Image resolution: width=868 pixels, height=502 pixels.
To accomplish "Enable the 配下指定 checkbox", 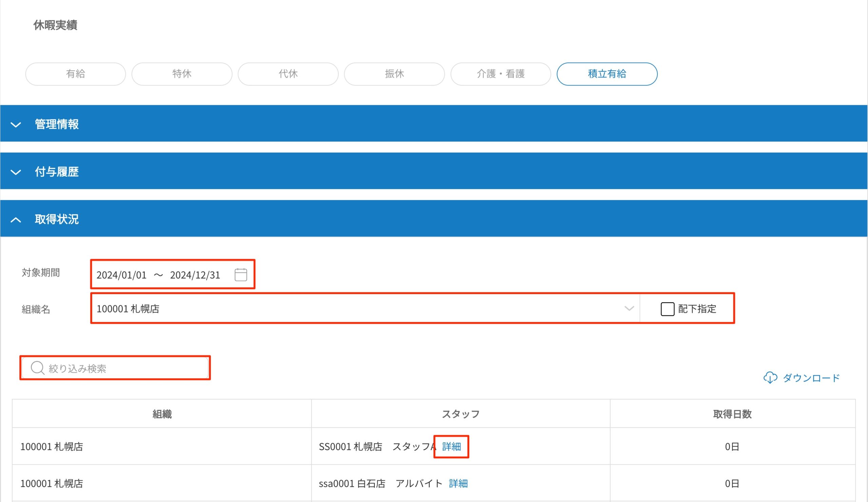I will pyautogui.click(x=667, y=309).
